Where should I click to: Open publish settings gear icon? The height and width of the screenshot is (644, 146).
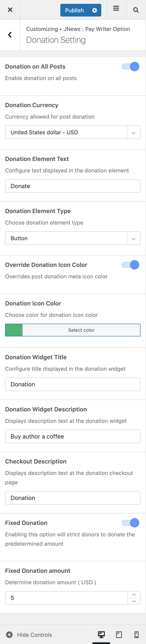95,10
